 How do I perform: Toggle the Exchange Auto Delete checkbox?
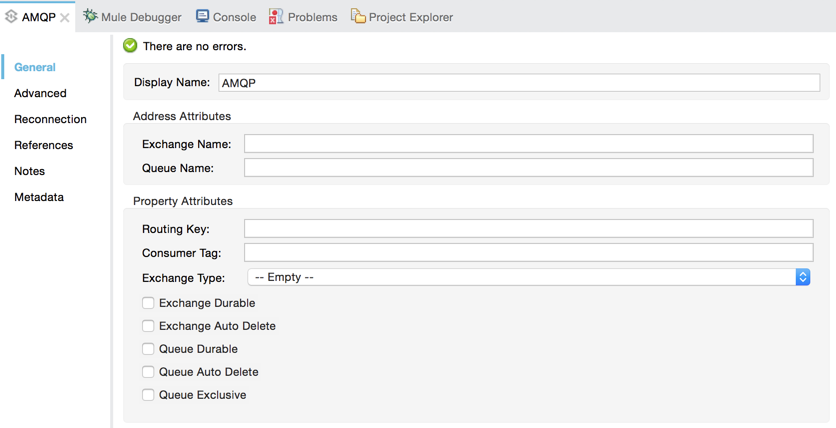pyautogui.click(x=148, y=326)
